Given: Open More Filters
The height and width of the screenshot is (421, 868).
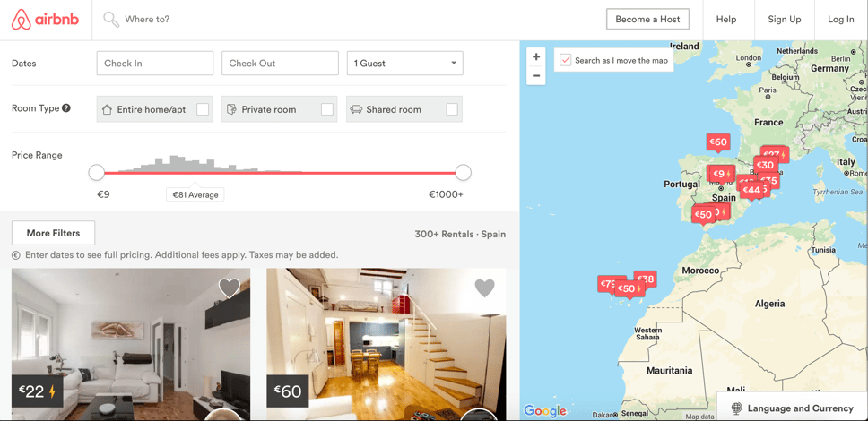Looking at the screenshot, I should pyautogui.click(x=53, y=233).
